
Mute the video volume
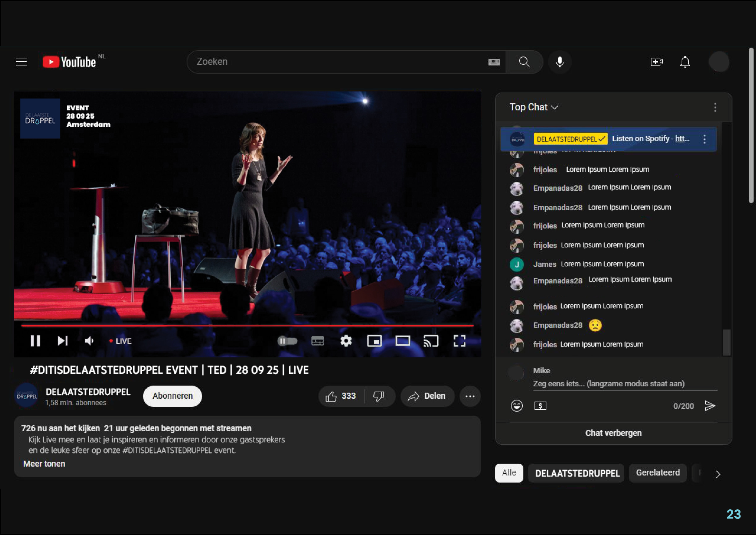[x=89, y=341]
